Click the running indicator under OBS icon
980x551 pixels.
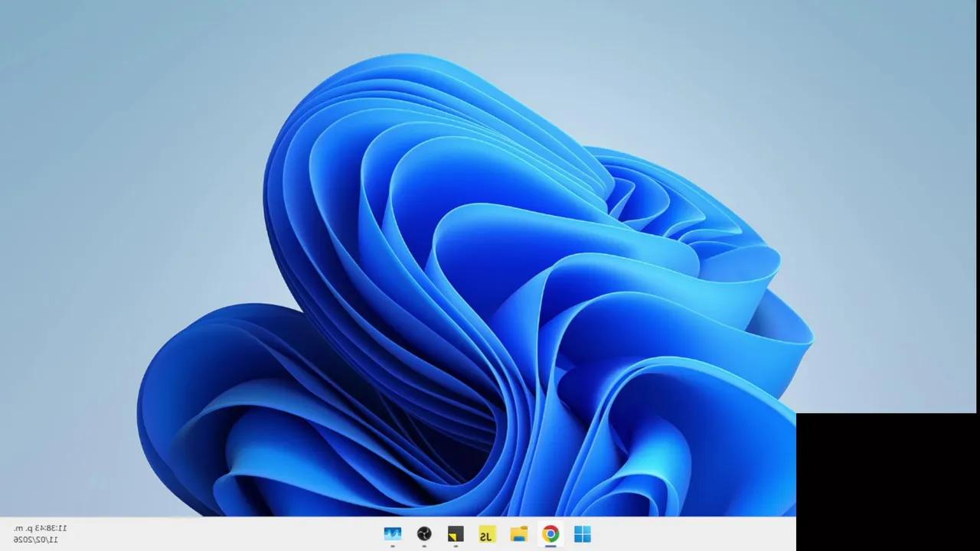[424, 546]
